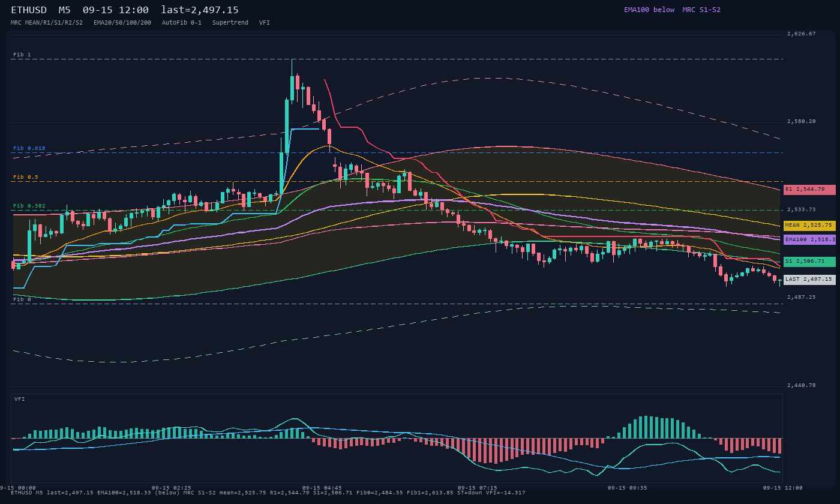
Task: Select the MRC MEAN/R1/S1/R2/S2 indicator legend
Action: (47, 22)
